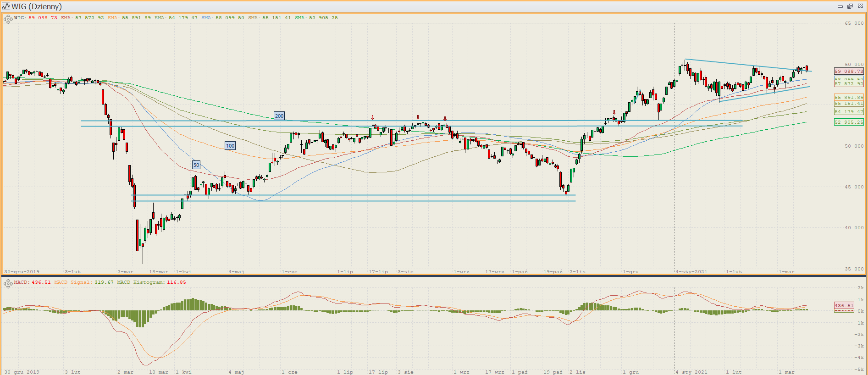Click the MACD value tag 436.51 on the axis
The width and height of the screenshot is (868, 375).
844,306
